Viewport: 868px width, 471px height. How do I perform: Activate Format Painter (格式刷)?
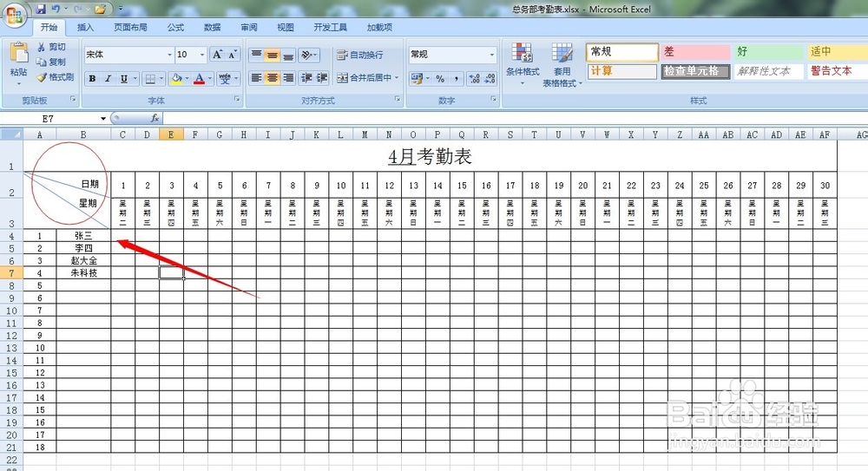[55, 77]
